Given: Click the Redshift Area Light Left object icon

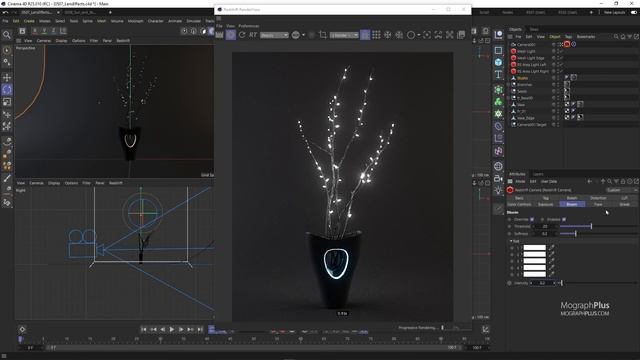Looking at the screenshot, I should 513,64.
